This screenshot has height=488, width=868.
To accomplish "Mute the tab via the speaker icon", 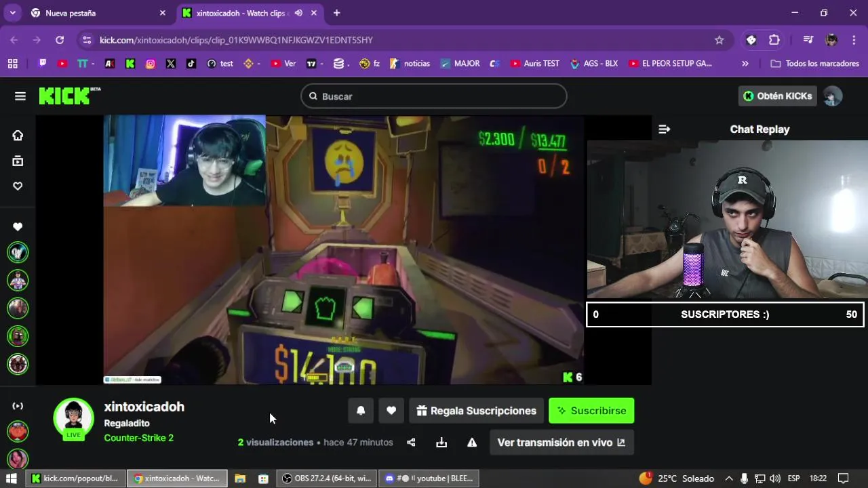I will point(298,13).
